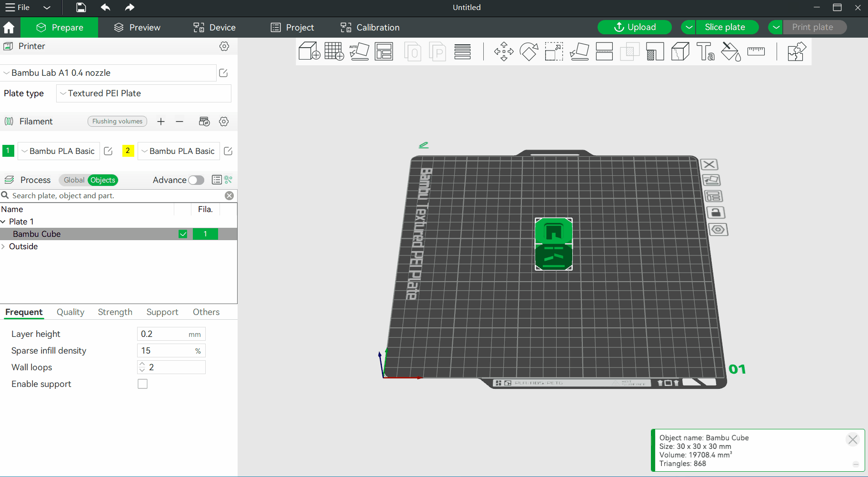
Task: Run Auto orient from the top toolbar
Action: (x=359, y=51)
